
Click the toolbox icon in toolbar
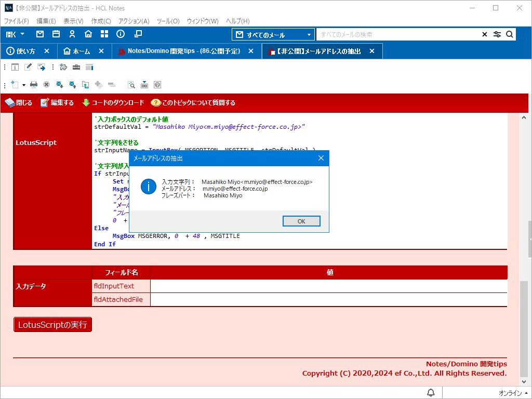coord(76,67)
